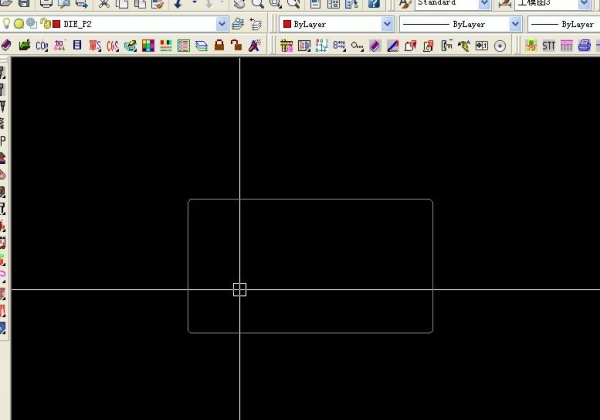Click the closed padlock icon
This screenshot has width=600, height=420.
click(219, 46)
